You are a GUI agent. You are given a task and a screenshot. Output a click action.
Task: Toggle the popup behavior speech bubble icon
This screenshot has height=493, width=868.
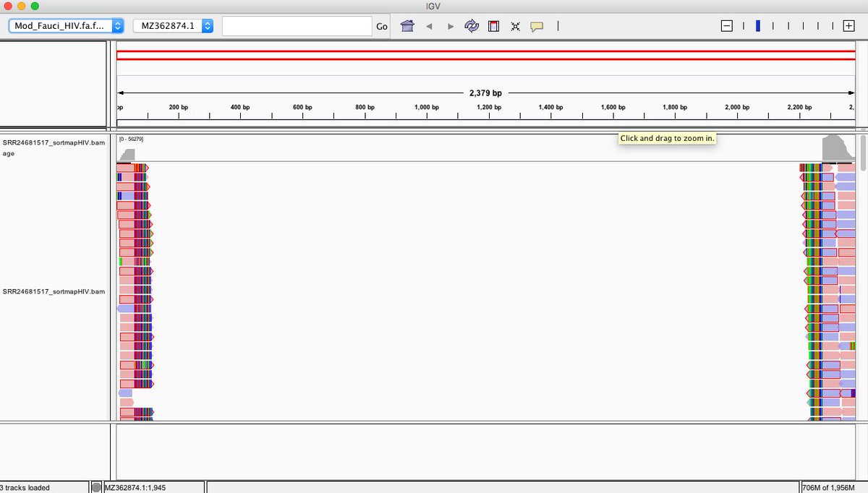point(536,26)
